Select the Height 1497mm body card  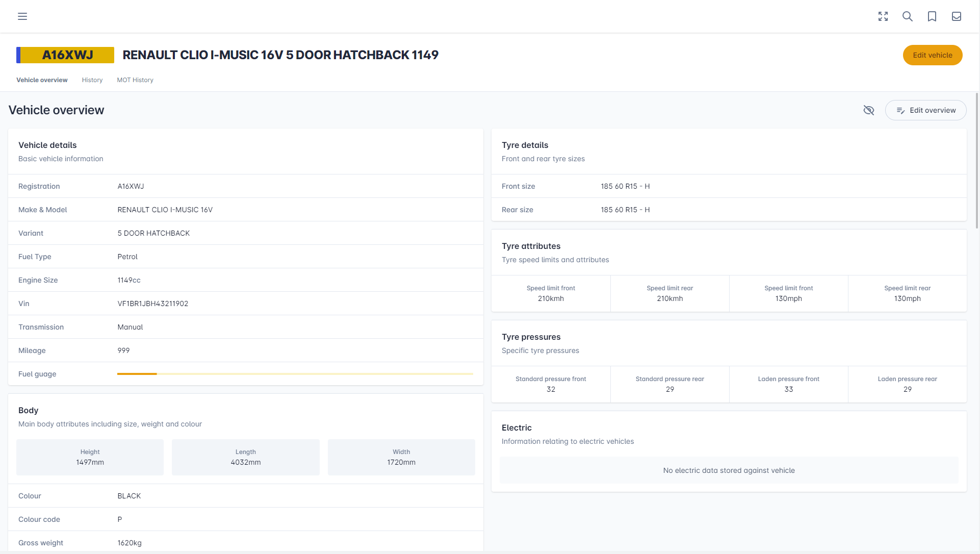tap(90, 457)
